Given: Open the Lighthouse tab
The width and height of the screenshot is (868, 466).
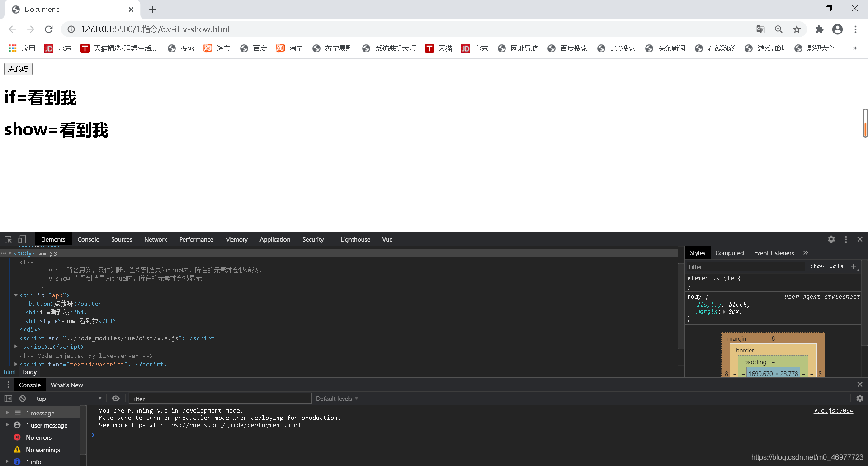Looking at the screenshot, I should (355, 239).
